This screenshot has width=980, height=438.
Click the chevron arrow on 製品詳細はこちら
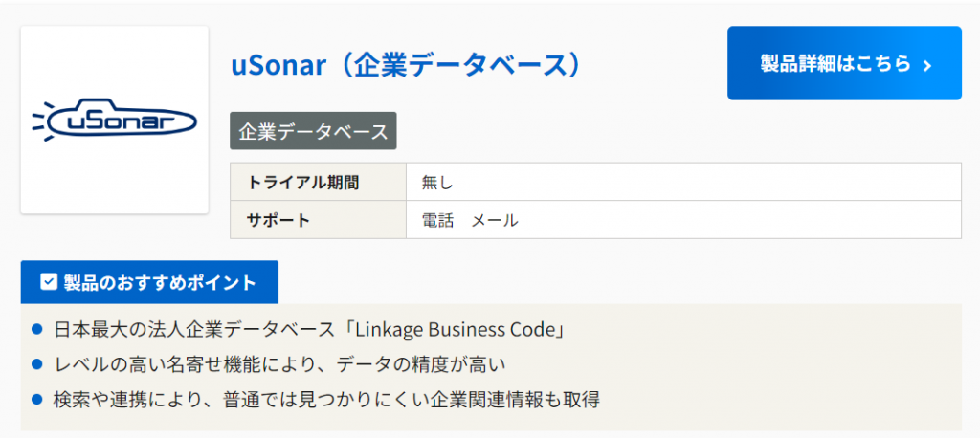926,64
